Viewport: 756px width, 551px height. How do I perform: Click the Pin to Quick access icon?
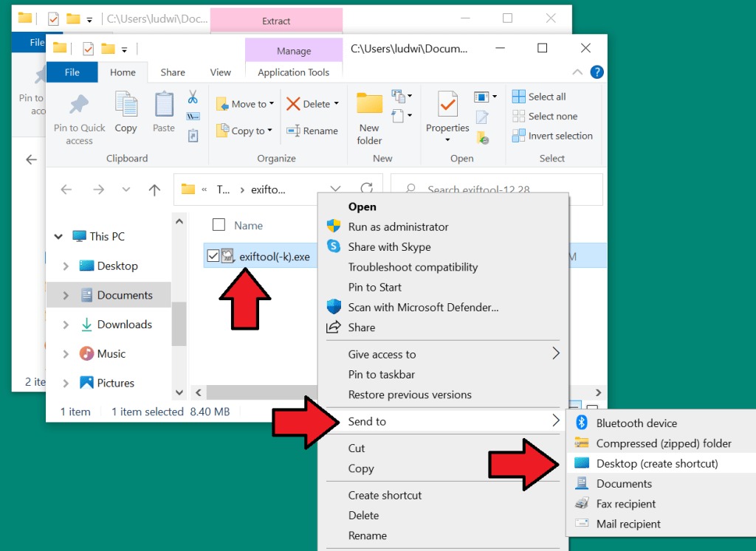pos(79,105)
